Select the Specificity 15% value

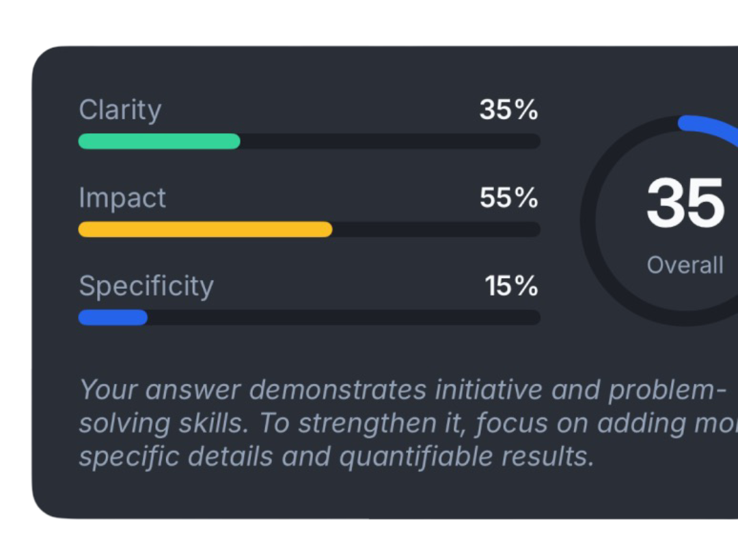(x=511, y=286)
